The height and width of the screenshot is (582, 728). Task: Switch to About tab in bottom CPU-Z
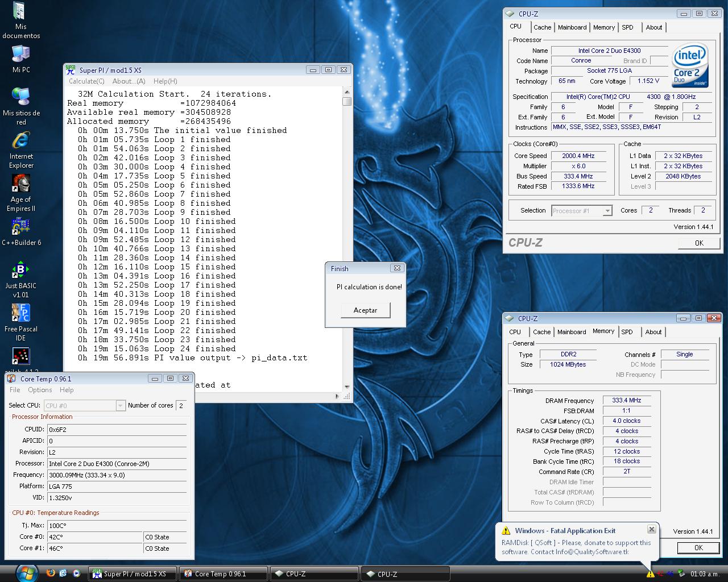[x=653, y=332]
